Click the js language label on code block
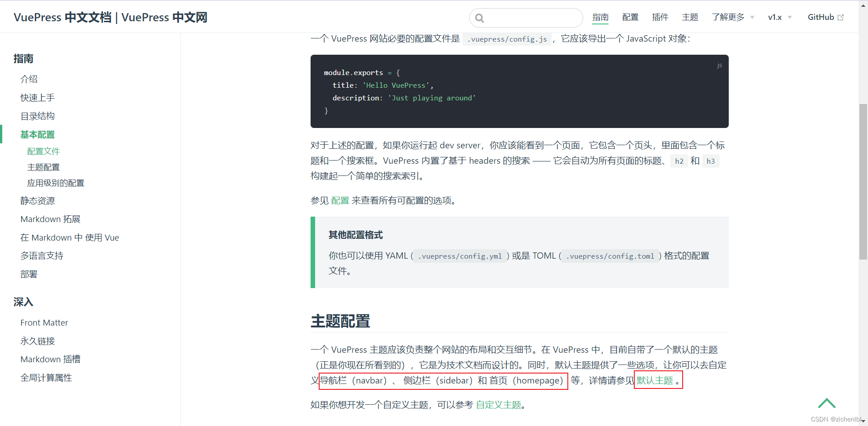This screenshot has width=868, height=426. (719, 65)
